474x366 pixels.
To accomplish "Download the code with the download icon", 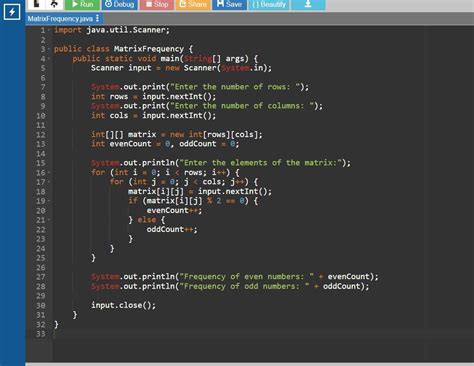I will [x=308, y=4].
